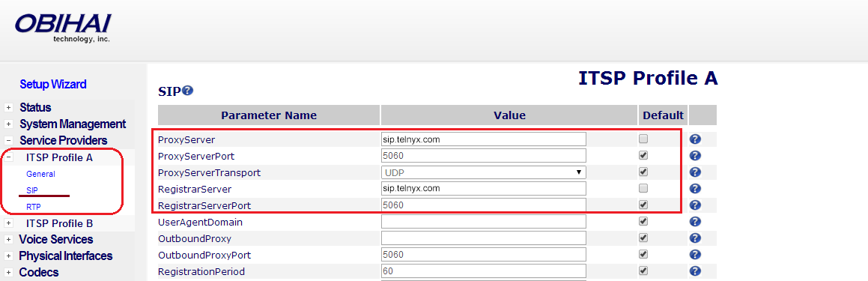Open the ProxyServerTransport UDP dropdown

click(483, 172)
